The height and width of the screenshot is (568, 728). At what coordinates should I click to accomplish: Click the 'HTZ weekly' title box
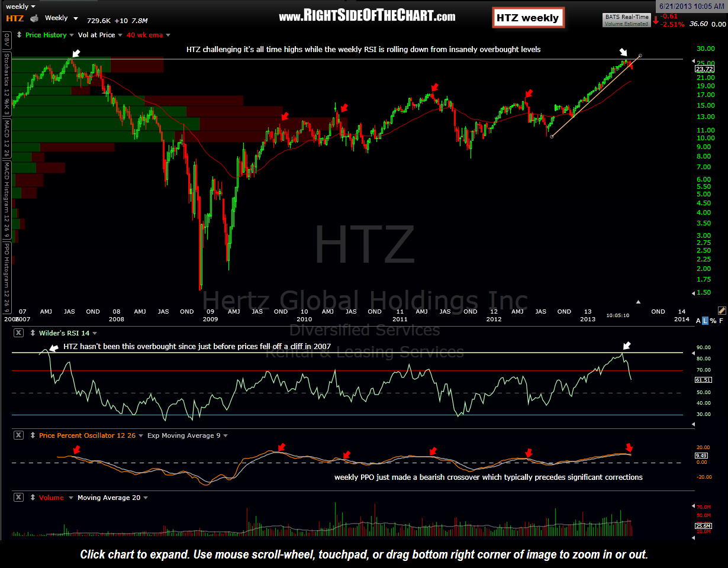coord(527,18)
